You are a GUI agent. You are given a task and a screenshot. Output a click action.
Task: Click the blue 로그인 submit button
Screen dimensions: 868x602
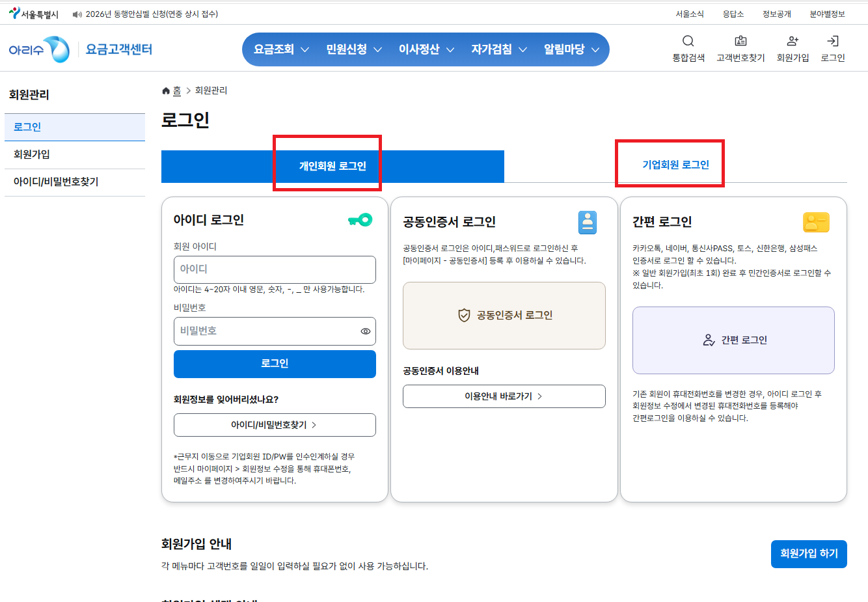tap(275, 364)
